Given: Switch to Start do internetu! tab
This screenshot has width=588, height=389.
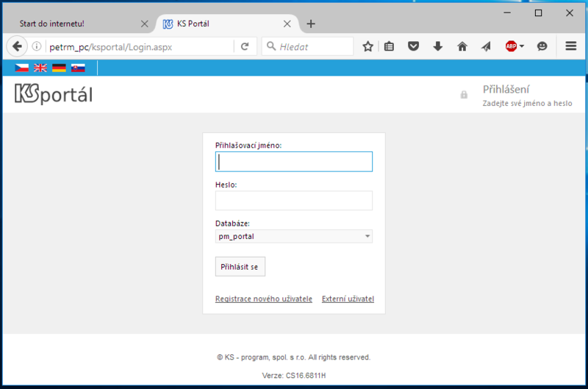Looking at the screenshot, I should pos(78,24).
